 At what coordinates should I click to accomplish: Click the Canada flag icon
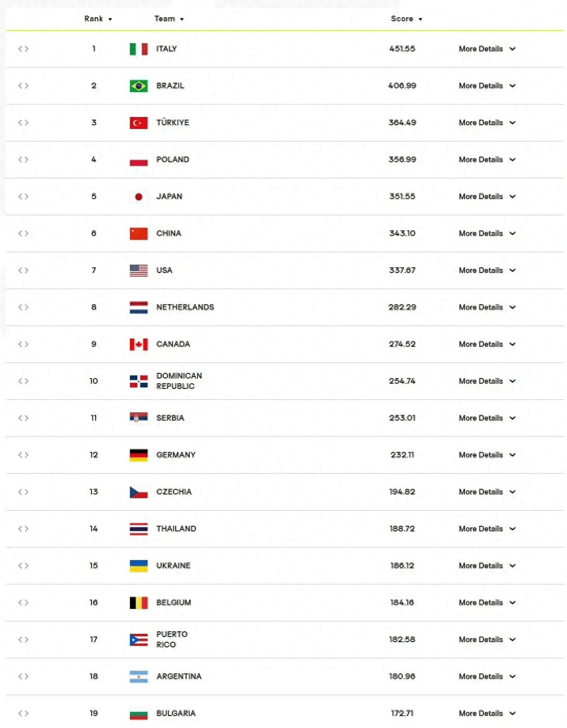pos(138,344)
